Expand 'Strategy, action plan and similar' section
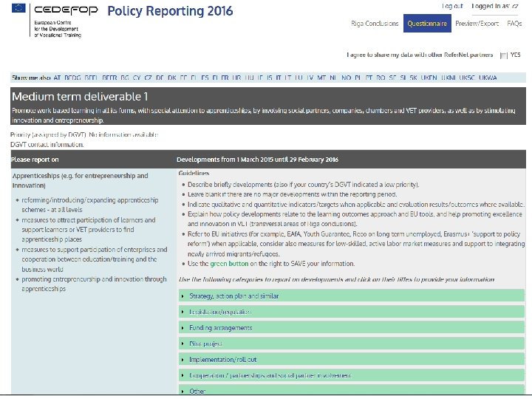This screenshot has height=399, width=532. pyautogui.click(x=352, y=296)
